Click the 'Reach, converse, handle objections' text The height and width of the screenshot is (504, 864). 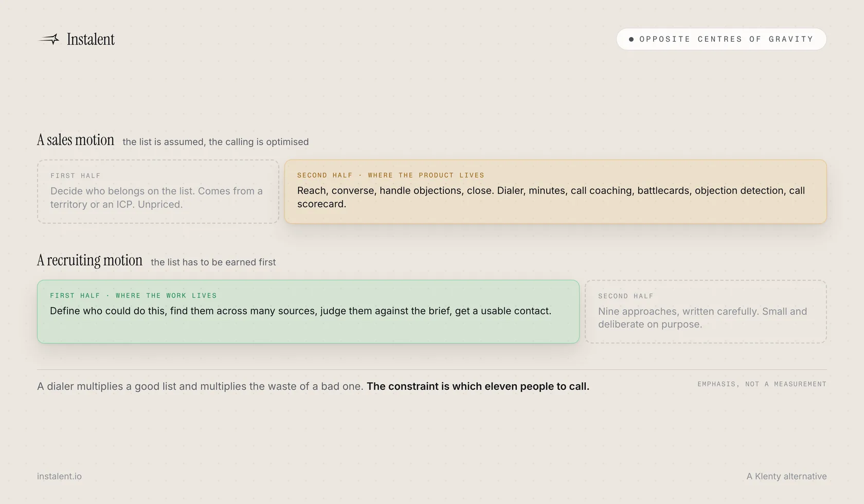[551, 197]
